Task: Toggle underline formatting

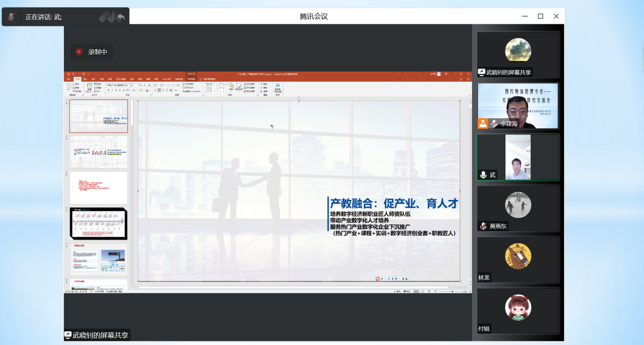Action: 116,90
